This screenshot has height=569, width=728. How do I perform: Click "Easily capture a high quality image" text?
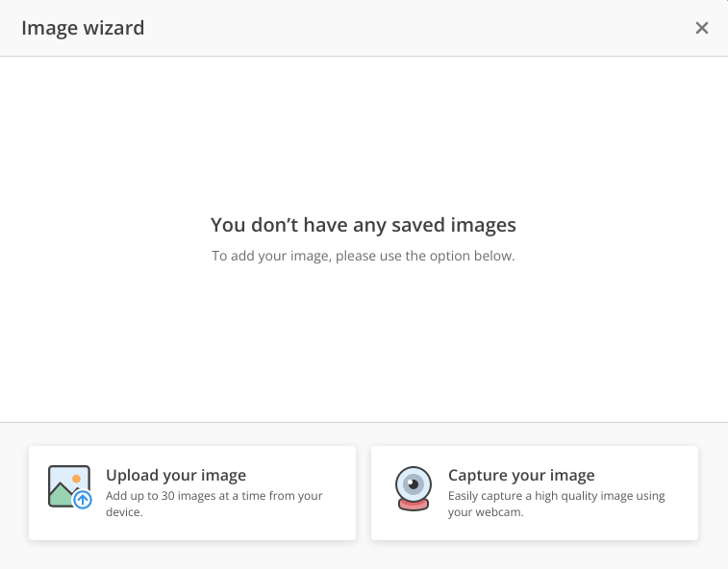tap(556, 496)
